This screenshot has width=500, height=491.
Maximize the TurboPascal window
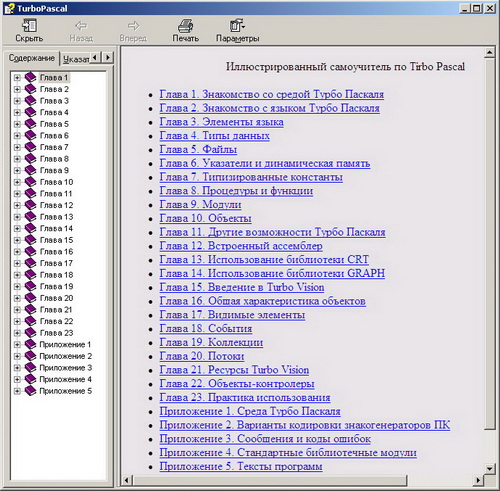(x=477, y=8)
